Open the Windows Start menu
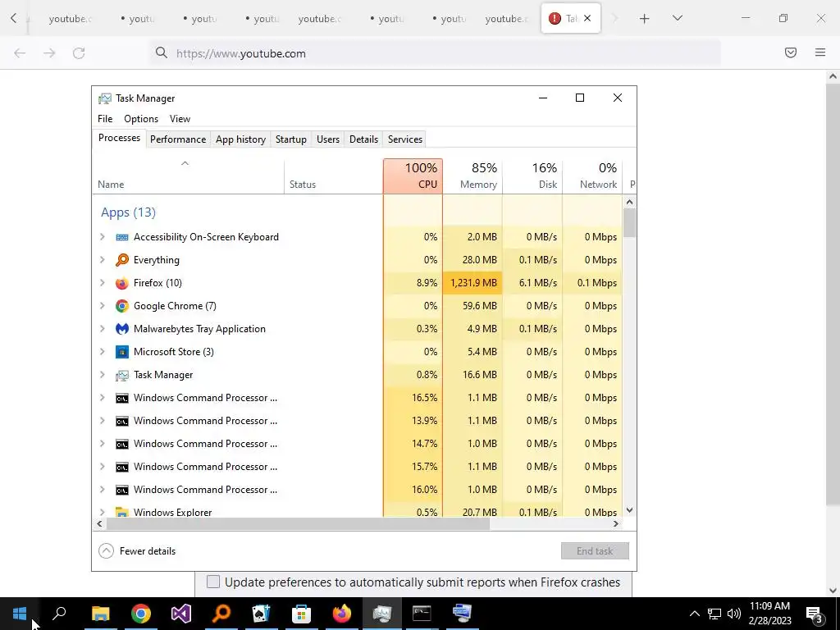This screenshot has width=840, height=630. tap(20, 614)
